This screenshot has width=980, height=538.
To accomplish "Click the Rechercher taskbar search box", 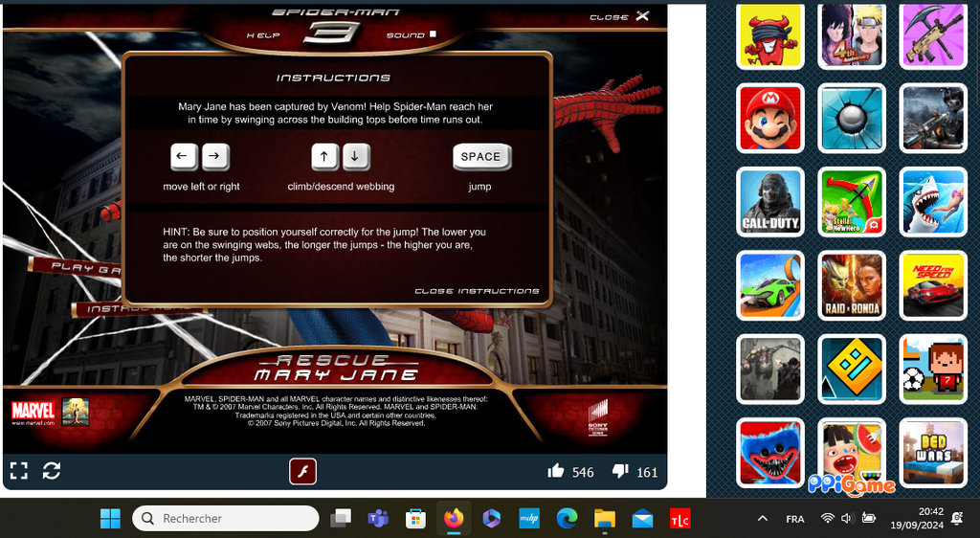I will coord(226,518).
